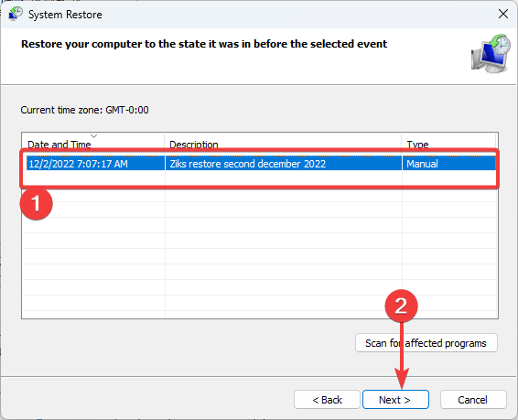Click the red number 2 annotation badge
The height and width of the screenshot is (420, 518).
tap(402, 307)
